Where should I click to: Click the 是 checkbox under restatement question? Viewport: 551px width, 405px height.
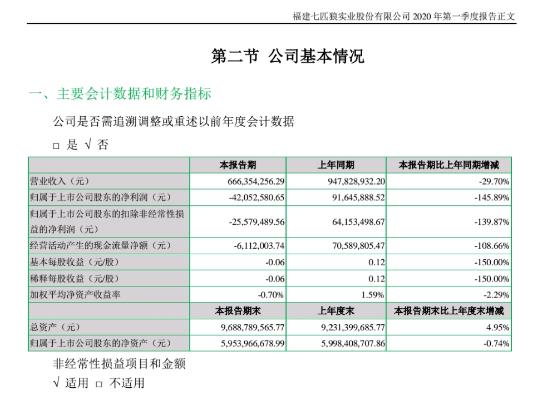(56, 146)
